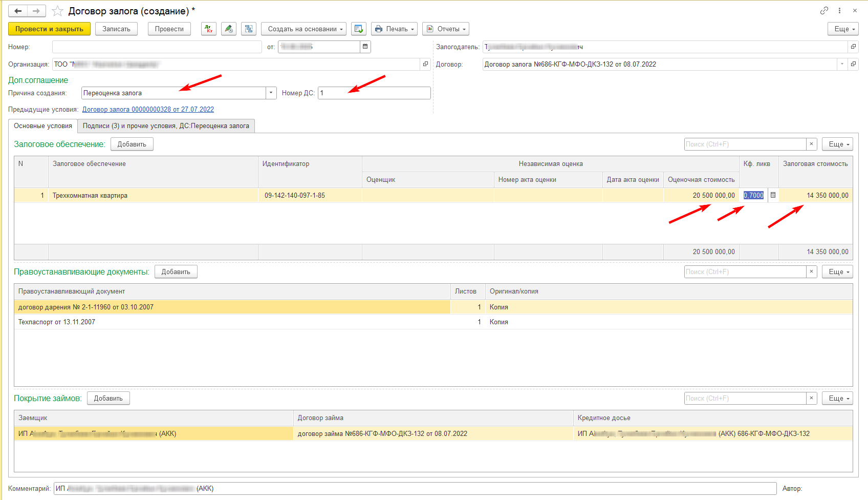Edit the 0,7000 liquidity coefficient

coord(754,195)
